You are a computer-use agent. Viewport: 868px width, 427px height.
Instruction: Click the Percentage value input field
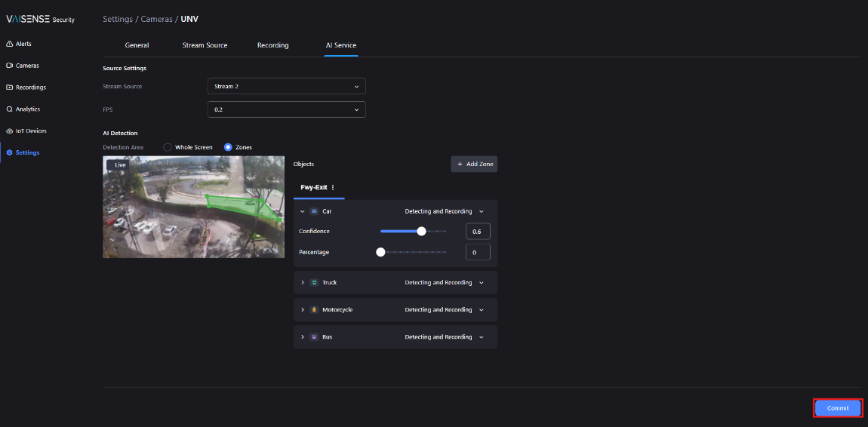478,252
